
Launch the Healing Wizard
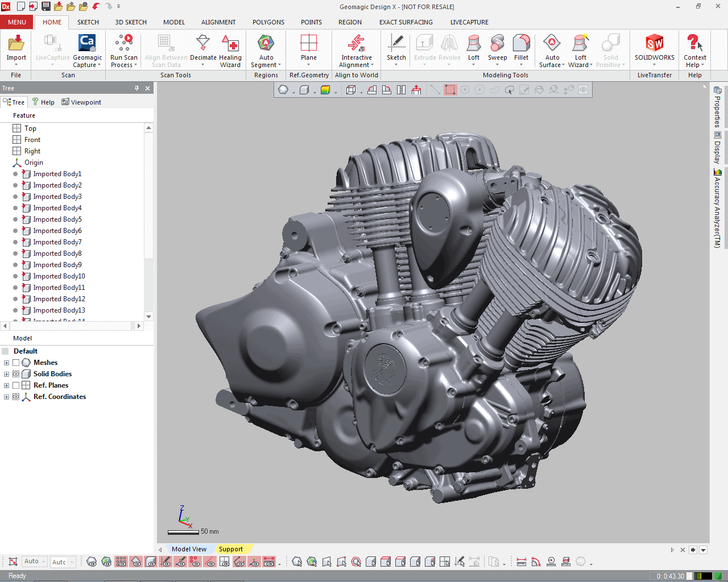(x=230, y=51)
